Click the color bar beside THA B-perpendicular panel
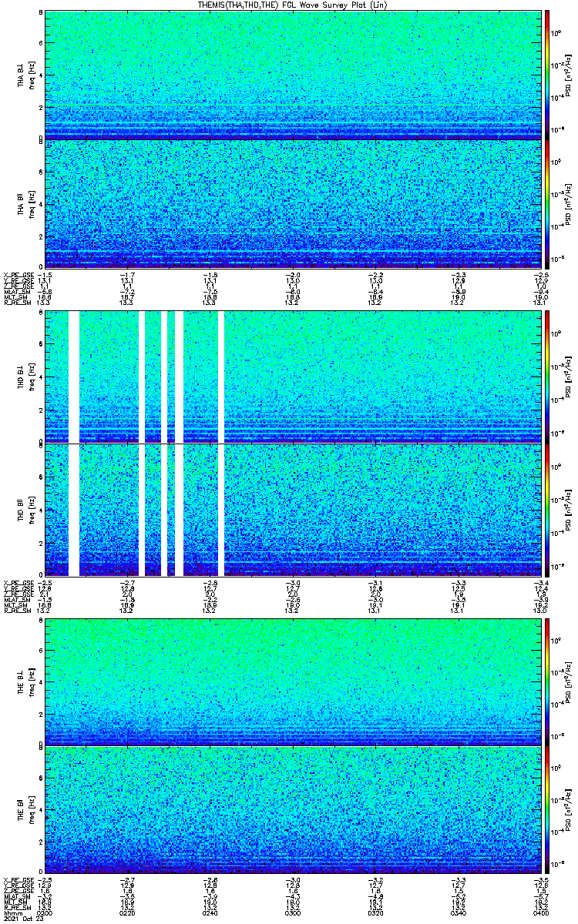This screenshot has width=578, height=924. pyautogui.click(x=547, y=75)
